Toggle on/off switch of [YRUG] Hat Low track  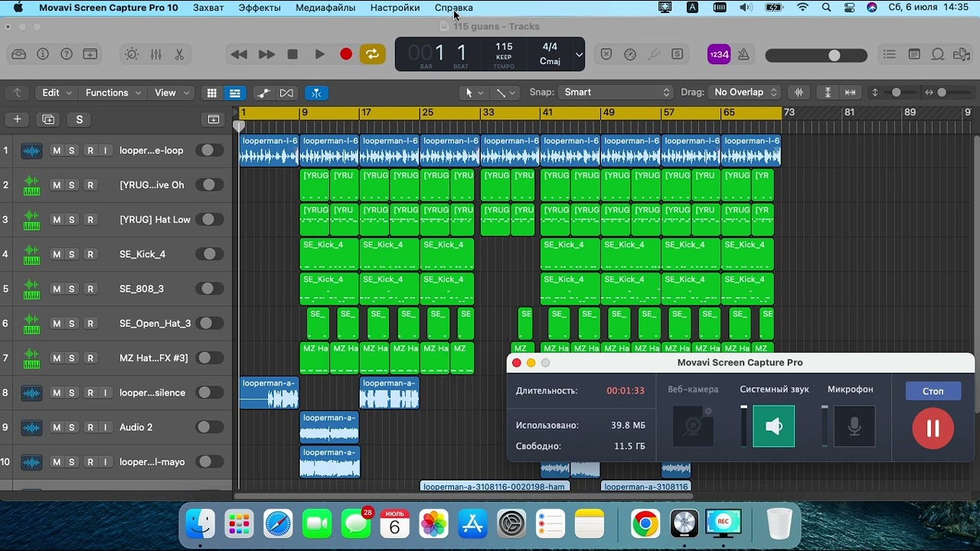click(x=209, y=220)
